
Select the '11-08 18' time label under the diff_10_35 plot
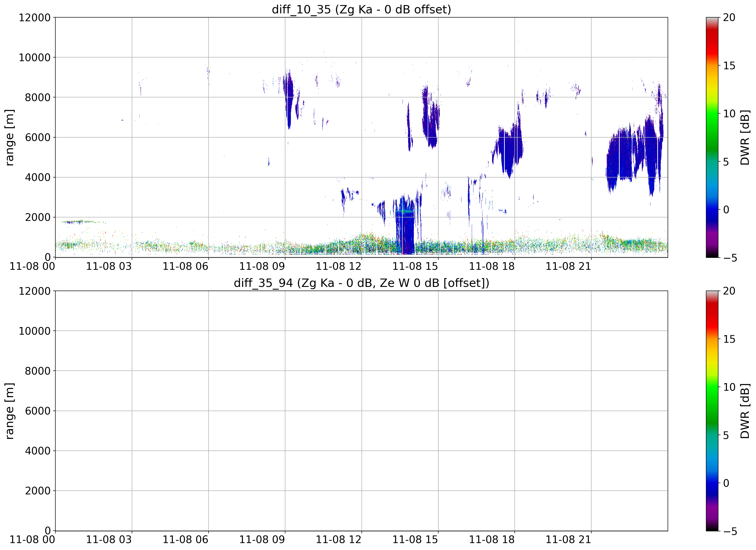492,266
